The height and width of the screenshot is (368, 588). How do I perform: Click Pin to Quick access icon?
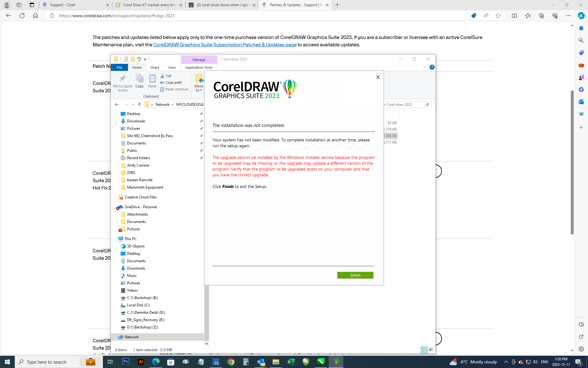123,83
